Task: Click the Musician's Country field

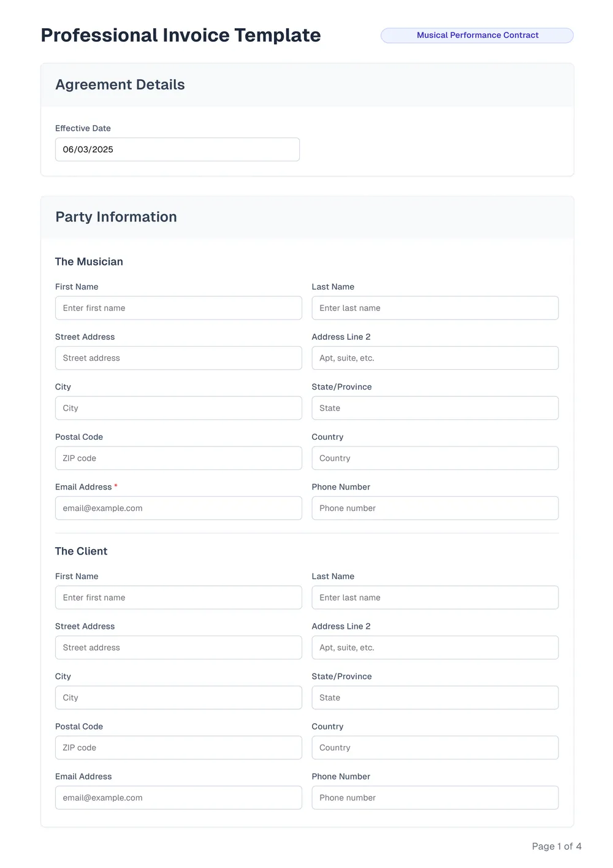Action: click(x=435, y=458)
